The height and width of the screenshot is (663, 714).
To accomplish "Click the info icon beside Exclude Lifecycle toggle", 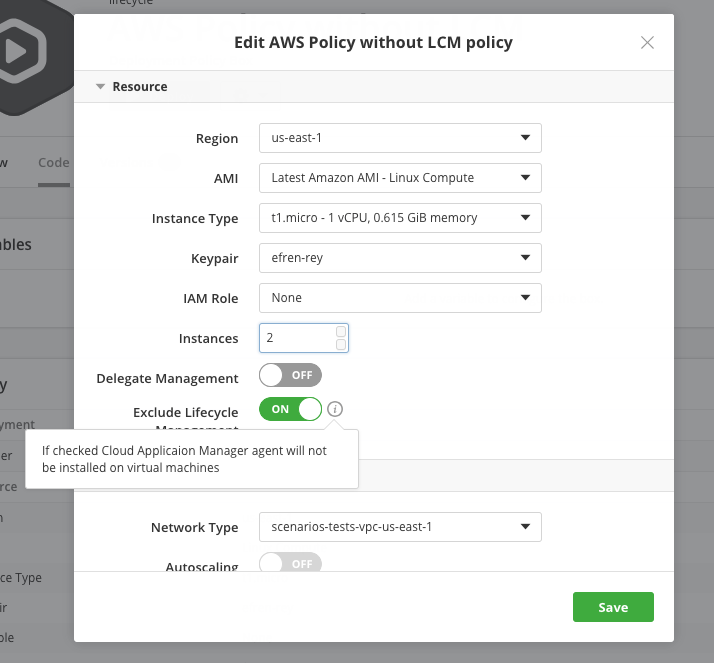I will pos(335,409).
